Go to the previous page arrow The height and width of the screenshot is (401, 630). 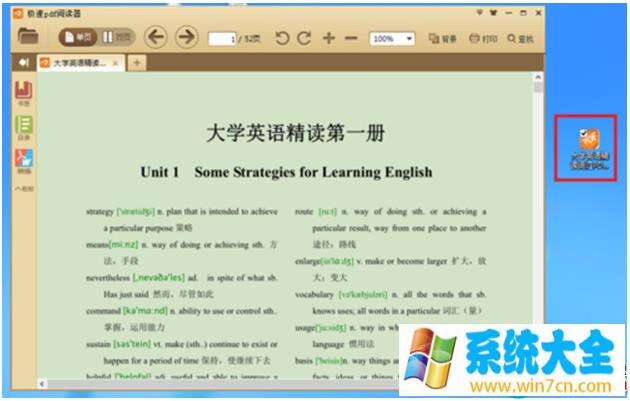click(155, 38)
